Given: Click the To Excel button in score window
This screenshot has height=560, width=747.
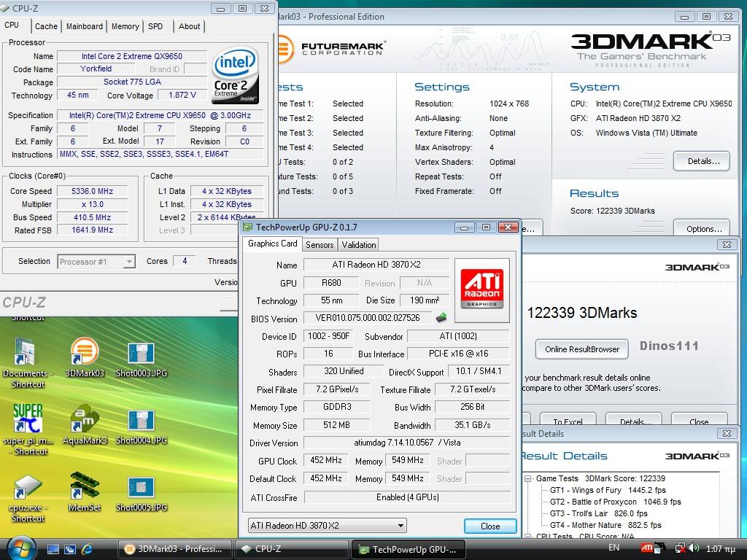Looking at the screenshot, I should (x=568, y=419).
